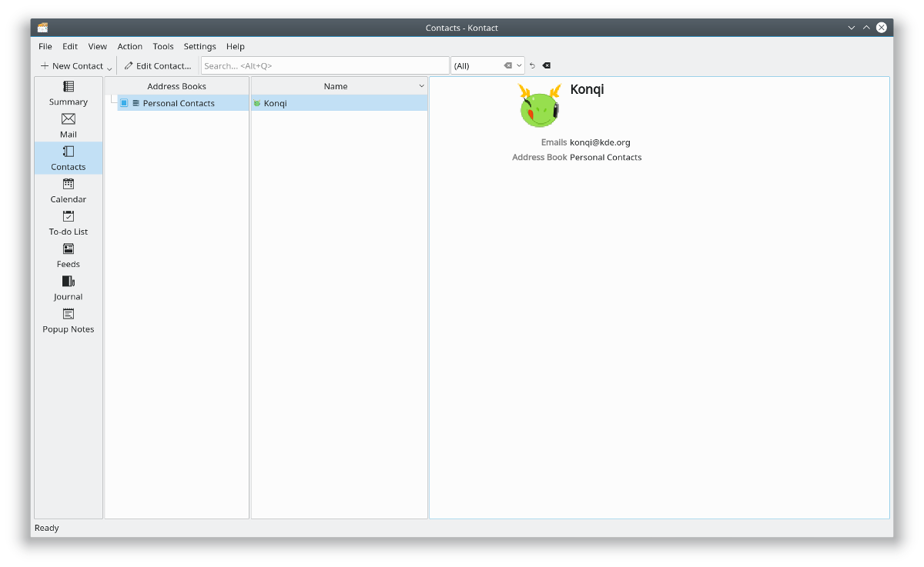Click into the contact search field

324,66
